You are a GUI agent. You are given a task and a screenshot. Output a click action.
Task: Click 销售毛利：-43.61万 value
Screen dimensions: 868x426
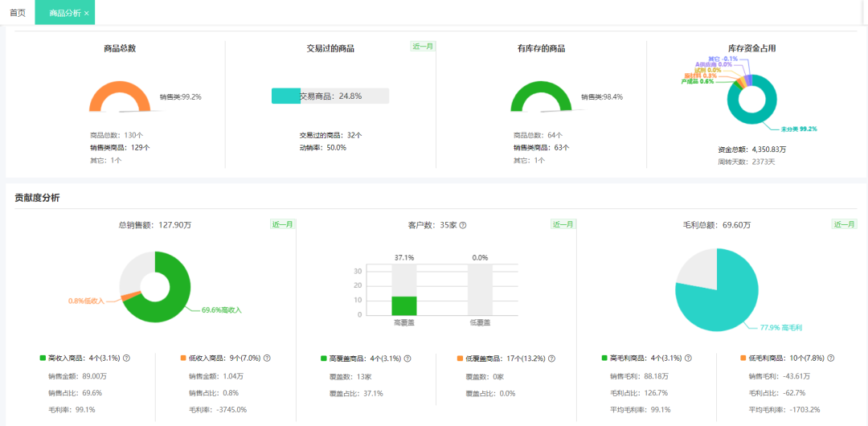click(x=780, y=377)
